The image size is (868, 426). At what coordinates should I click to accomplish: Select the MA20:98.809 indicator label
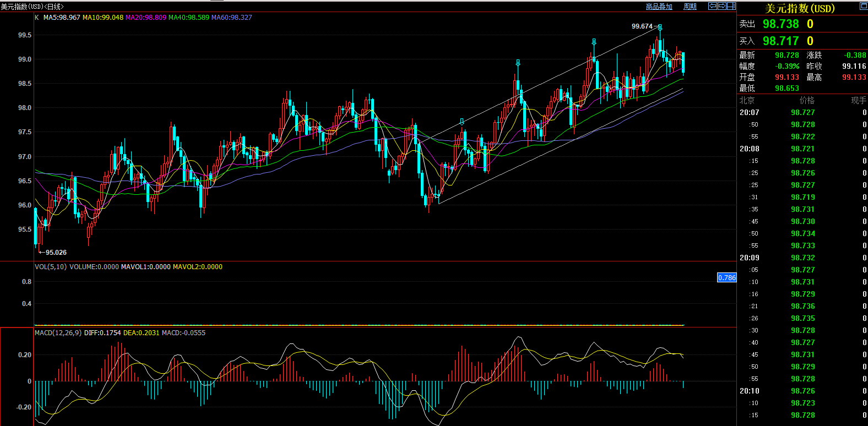146,18
